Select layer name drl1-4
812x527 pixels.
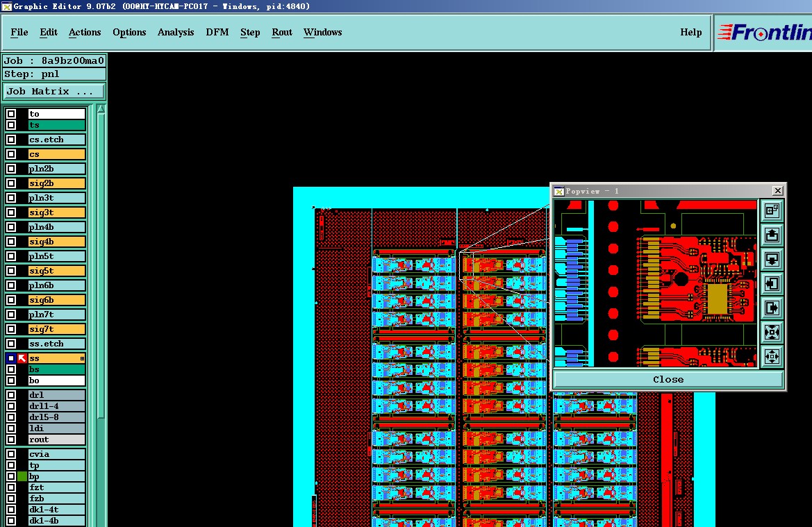56,406
